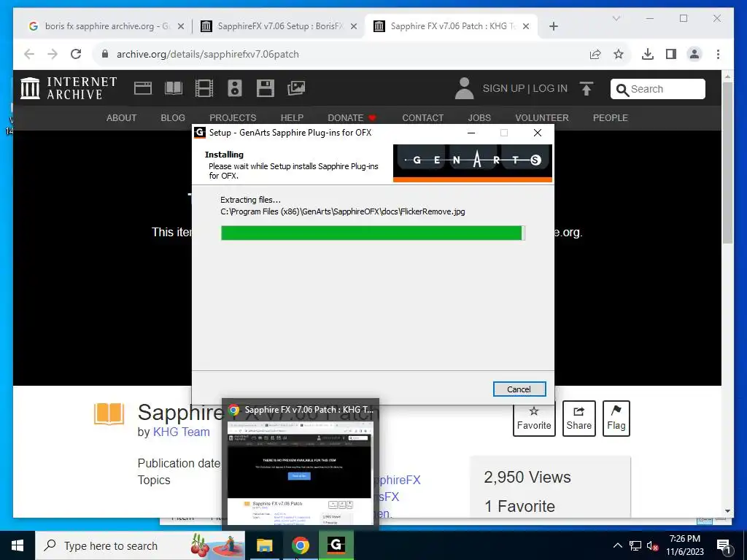Screen dimensions: 747x560
Task: Click the Share button
Action: point(578,419)
